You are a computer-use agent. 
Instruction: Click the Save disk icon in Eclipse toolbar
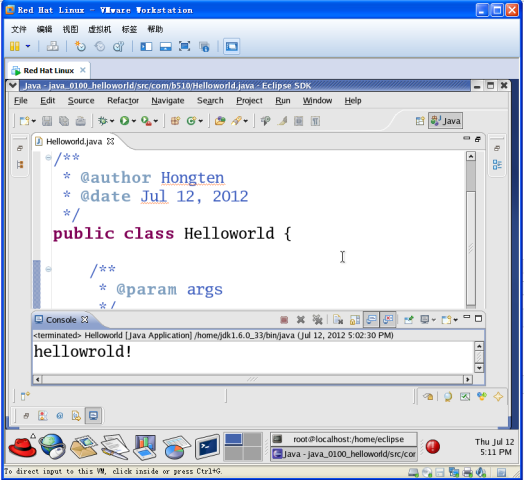pyautogui.click(x=47, y=121)
